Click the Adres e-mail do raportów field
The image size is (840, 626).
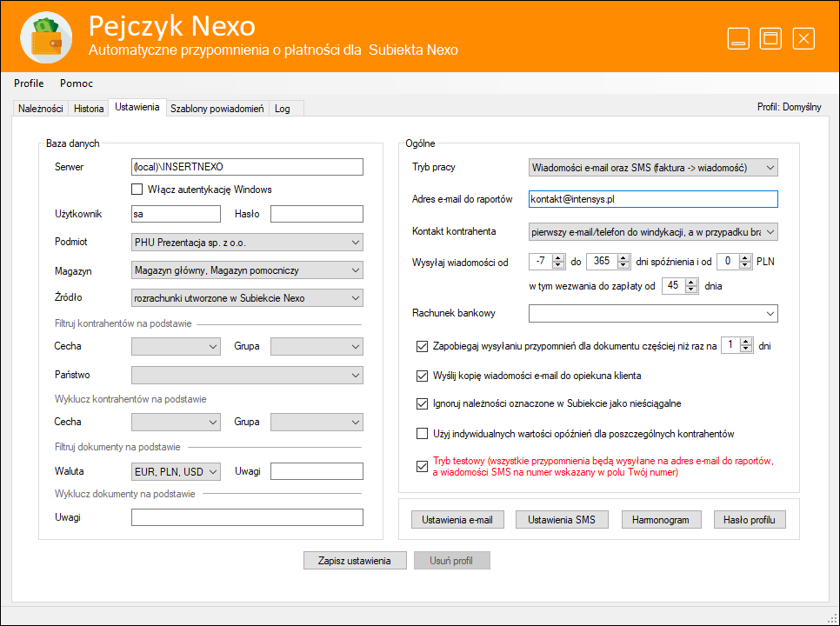[653, 199]
